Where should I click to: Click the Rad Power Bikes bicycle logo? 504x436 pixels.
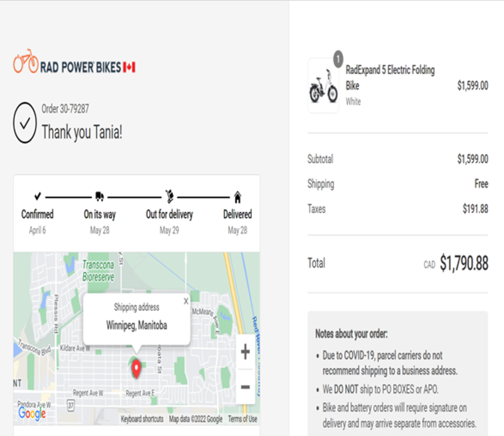pos(26,62)
